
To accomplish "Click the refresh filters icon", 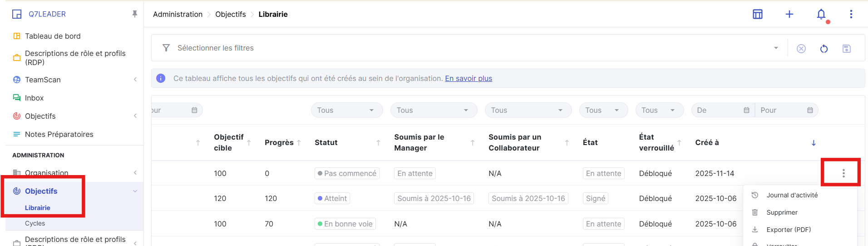I will pyautogui.click(x=824, y=49).
